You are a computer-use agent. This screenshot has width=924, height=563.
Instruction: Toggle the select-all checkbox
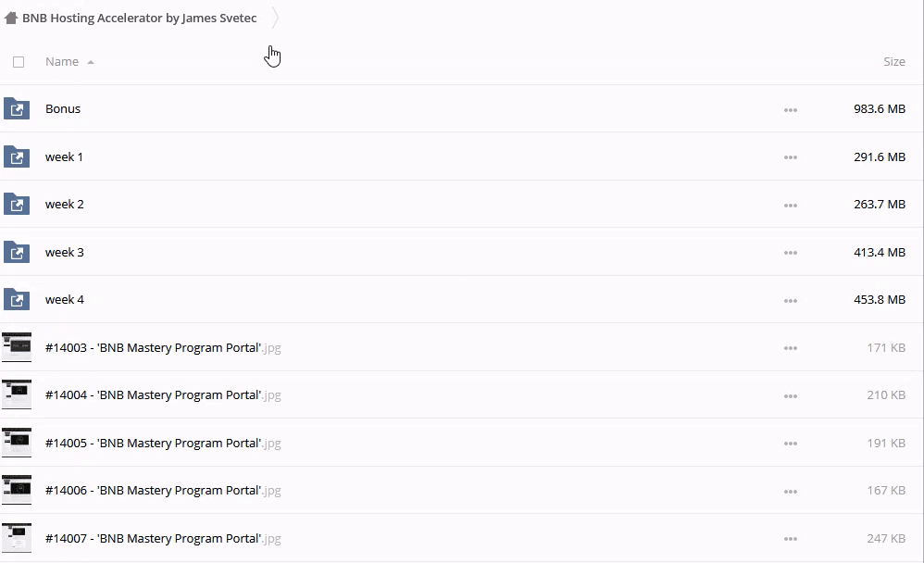point(19,62)
